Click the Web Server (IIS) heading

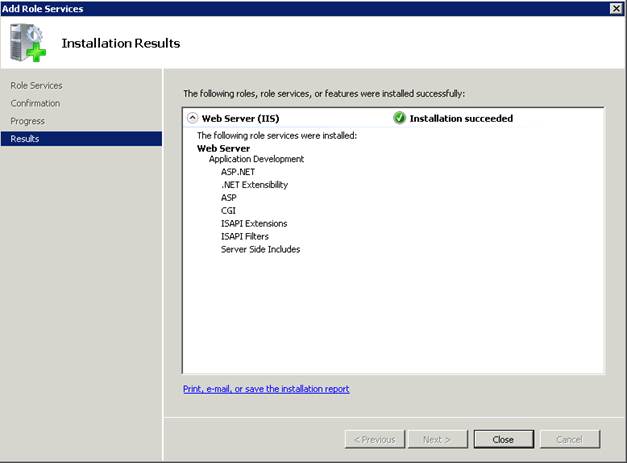(240, 118)
